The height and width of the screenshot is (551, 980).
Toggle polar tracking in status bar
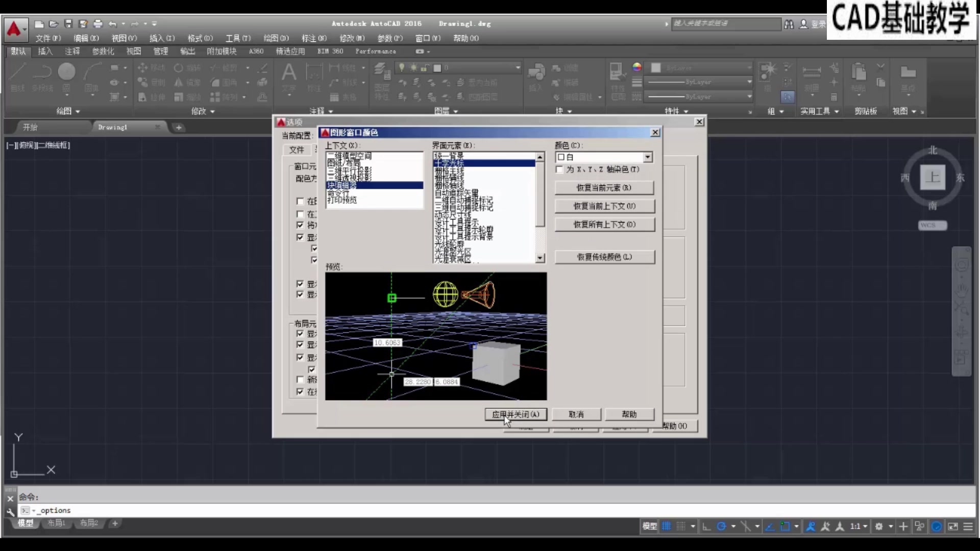coord(721,527)
